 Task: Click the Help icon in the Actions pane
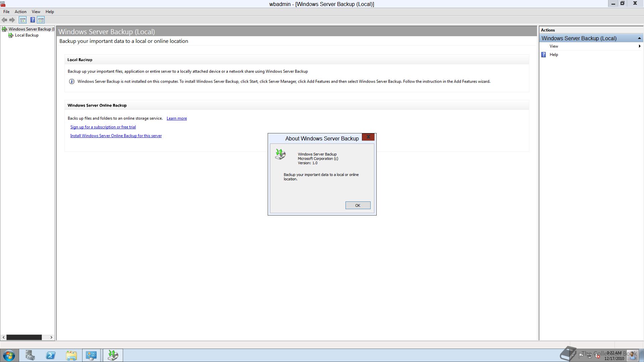[x=544, y=55]
